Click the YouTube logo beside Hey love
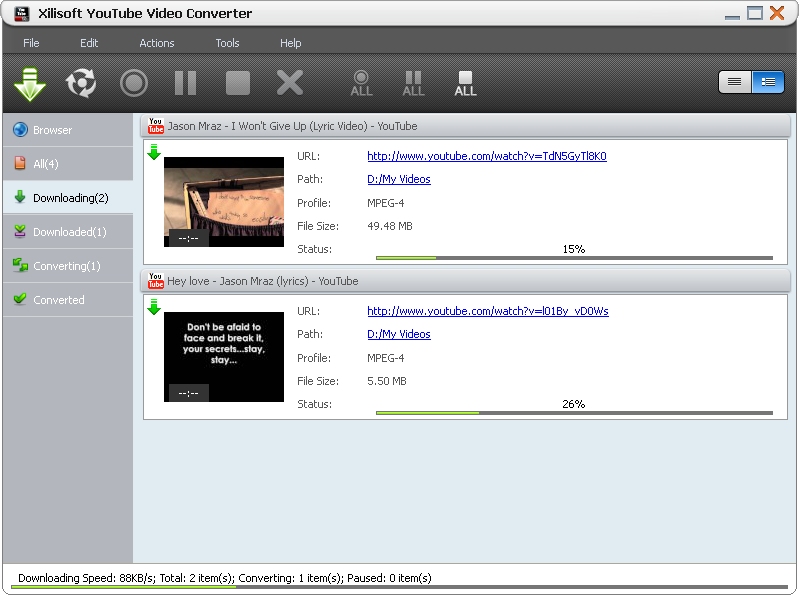This screenshot has width=799, height=595. (x=155, y=280)
